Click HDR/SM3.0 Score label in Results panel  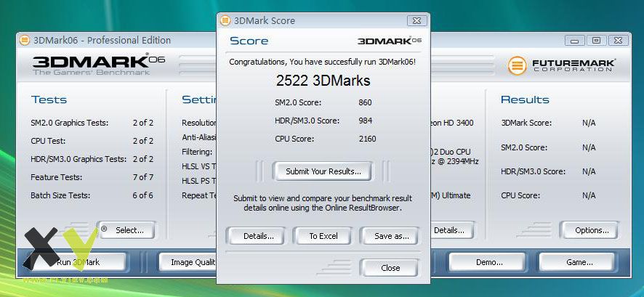(533, 171)
